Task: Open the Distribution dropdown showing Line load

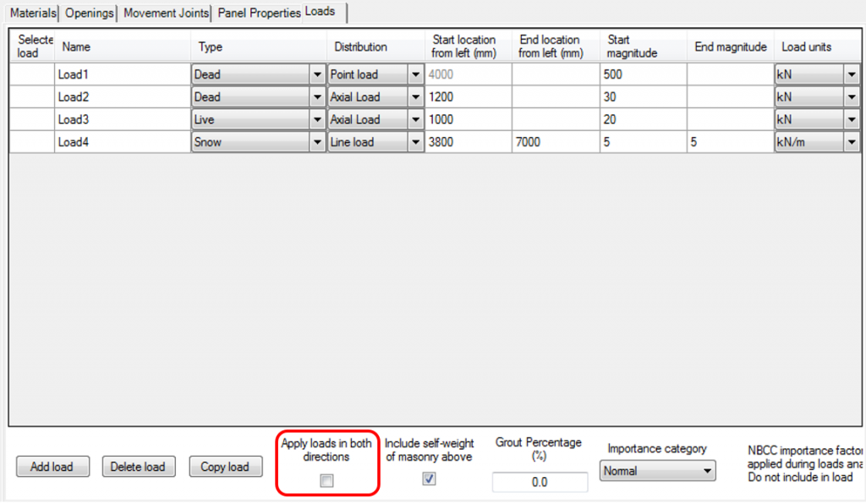Action: [414, 142]
